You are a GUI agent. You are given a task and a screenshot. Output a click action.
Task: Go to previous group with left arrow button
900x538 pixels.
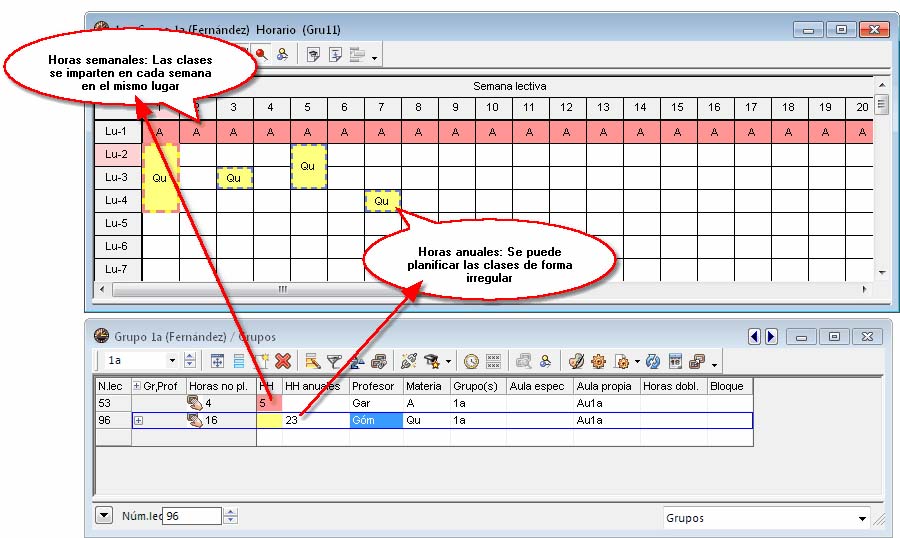click(x=754, y=336)
